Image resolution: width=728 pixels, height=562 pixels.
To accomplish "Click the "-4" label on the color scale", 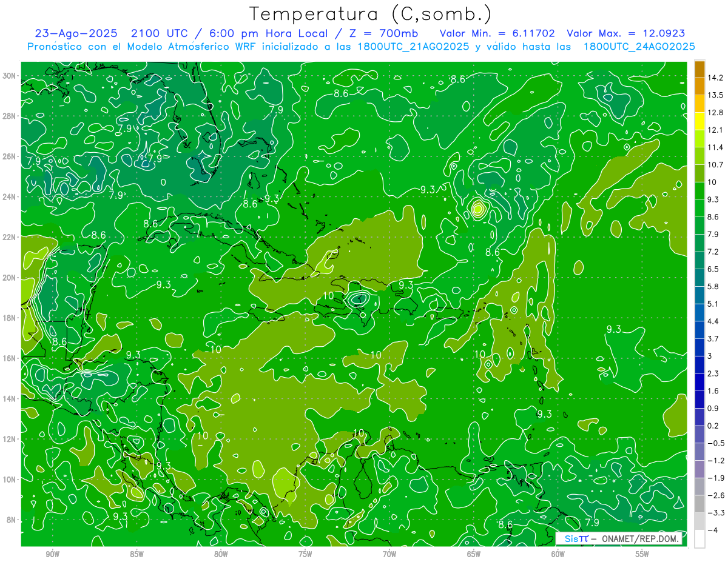I will coord(713,530).
